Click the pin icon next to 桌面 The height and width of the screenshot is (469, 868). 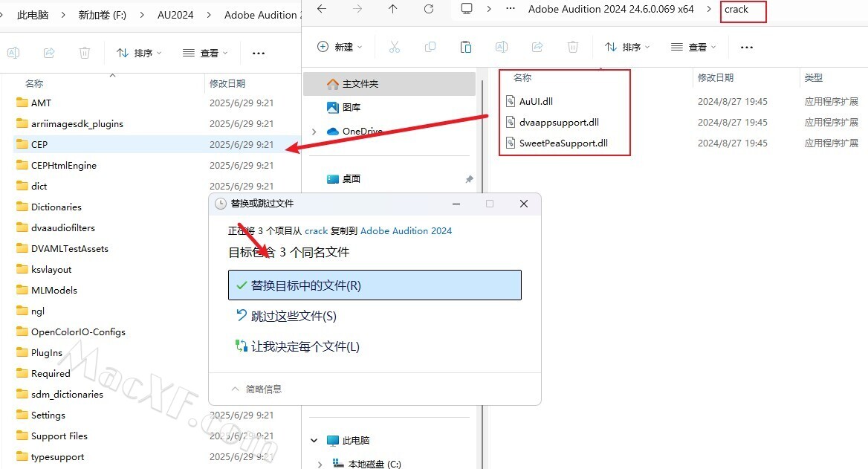coord(469,179)
